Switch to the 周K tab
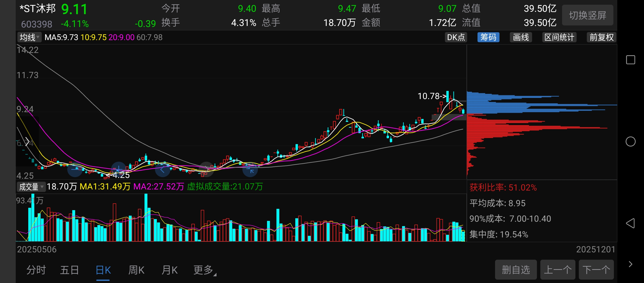The width and height of the screenshot is (644, 283). pos(136,270)
